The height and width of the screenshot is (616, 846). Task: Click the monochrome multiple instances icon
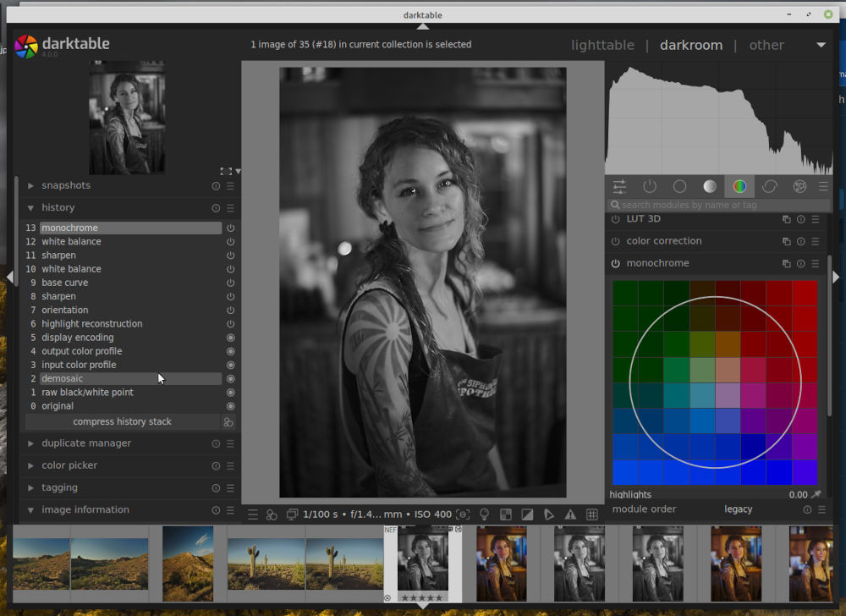[x=787, y=264]
